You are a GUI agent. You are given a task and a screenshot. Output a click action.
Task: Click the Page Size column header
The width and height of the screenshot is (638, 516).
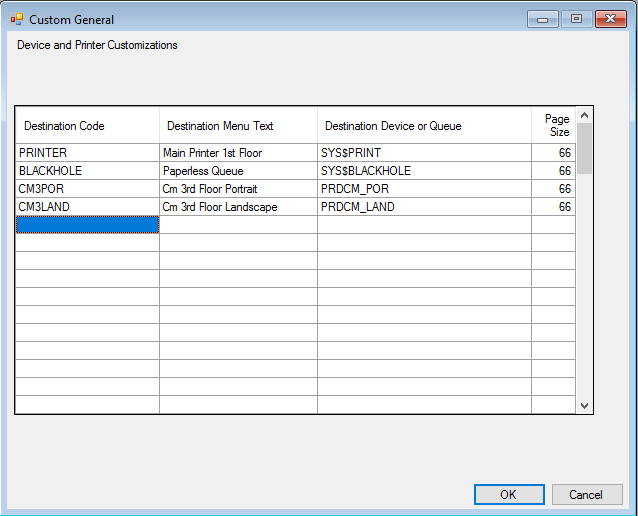pos(553,126)
